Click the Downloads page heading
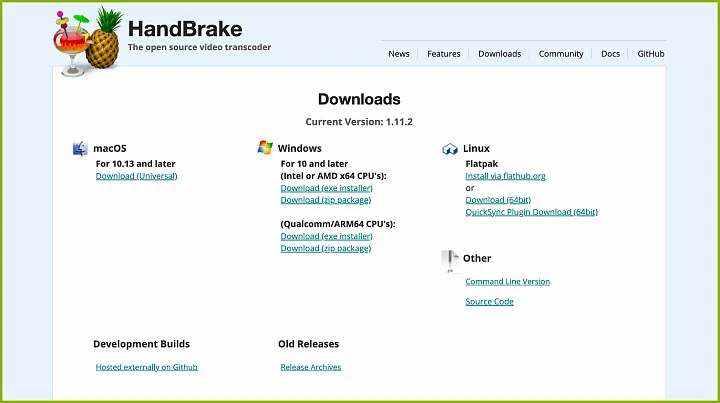720x403 pixels. coord(359,99)
